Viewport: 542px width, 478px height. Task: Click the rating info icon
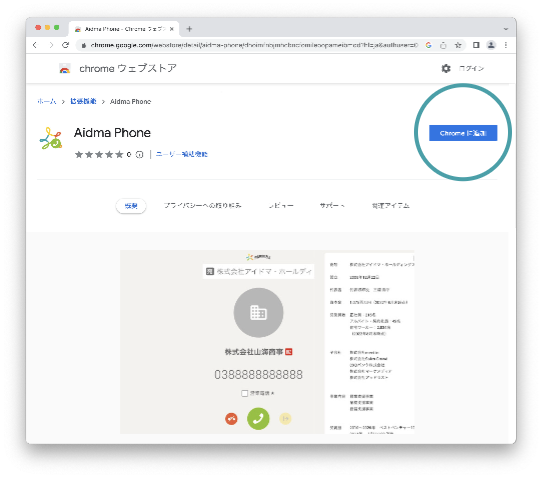pos(139,154)
